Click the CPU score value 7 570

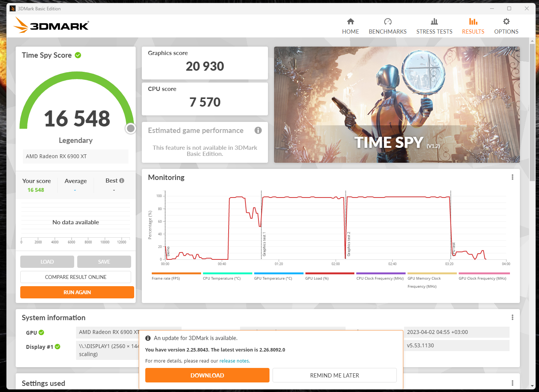pos(205,102)
